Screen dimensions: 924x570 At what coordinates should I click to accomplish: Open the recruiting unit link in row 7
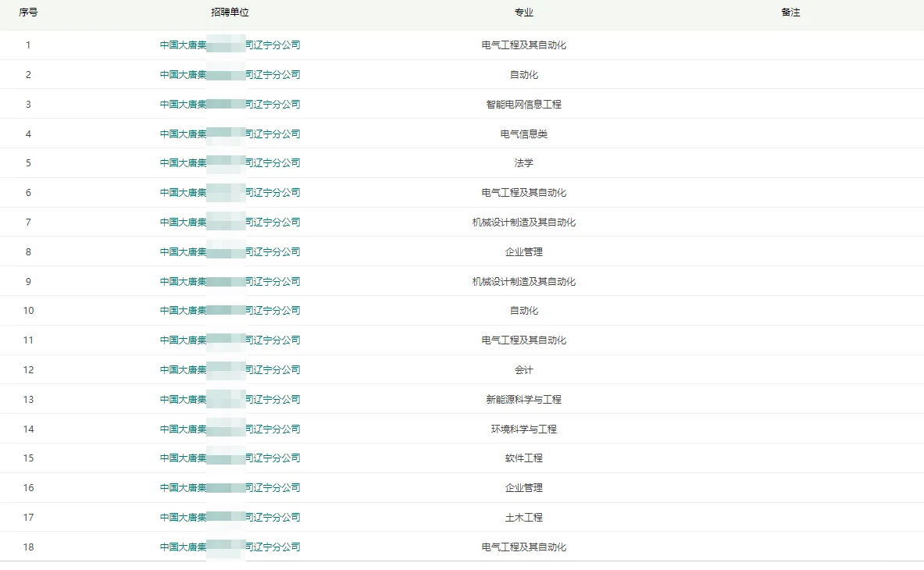(230, 222)
